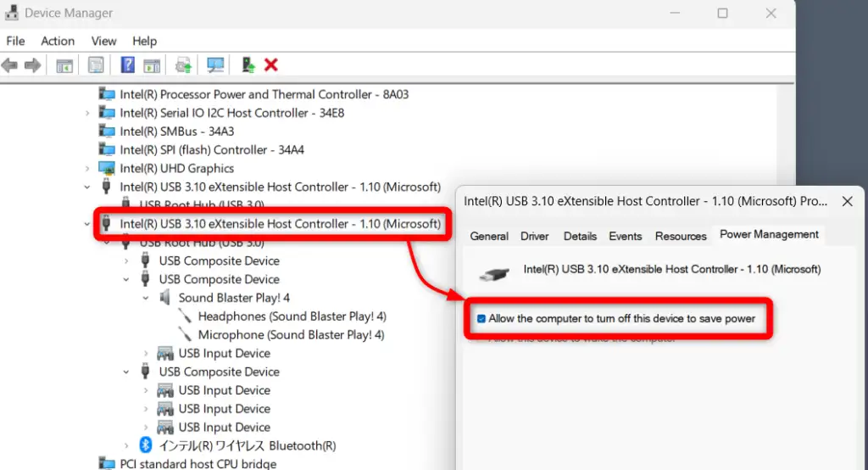Click the red Uninstall device icon

271,65
